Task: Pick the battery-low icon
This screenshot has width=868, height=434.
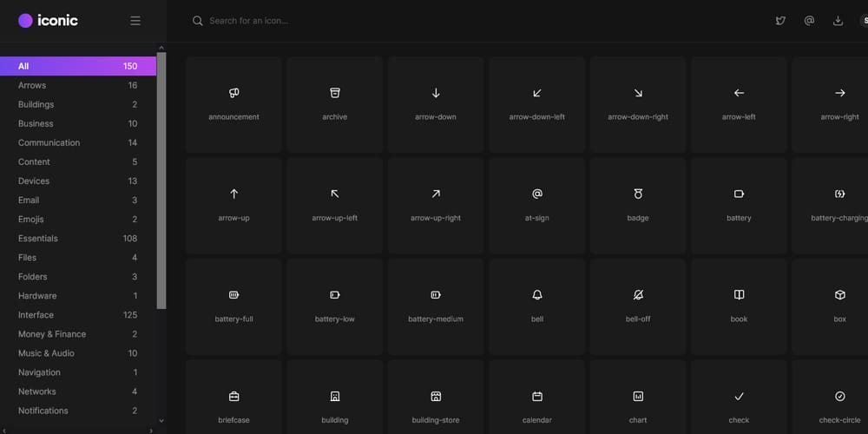Action: tap(334, 306)
